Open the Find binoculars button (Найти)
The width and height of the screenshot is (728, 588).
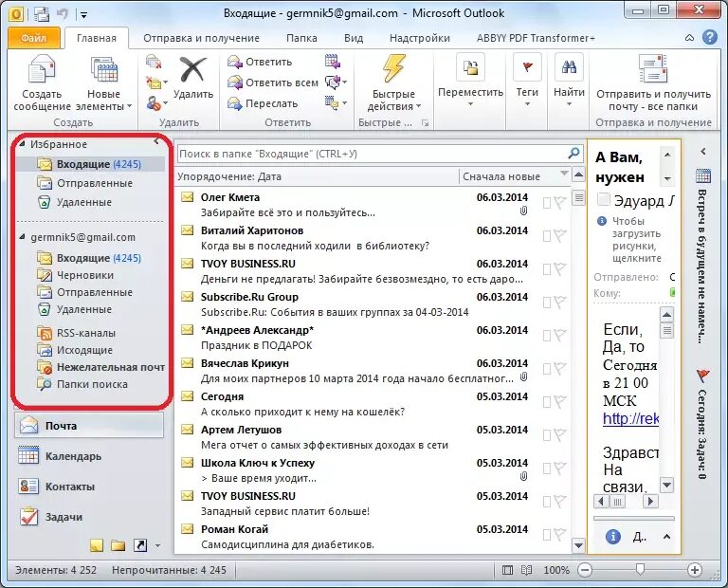pos(569,80)
